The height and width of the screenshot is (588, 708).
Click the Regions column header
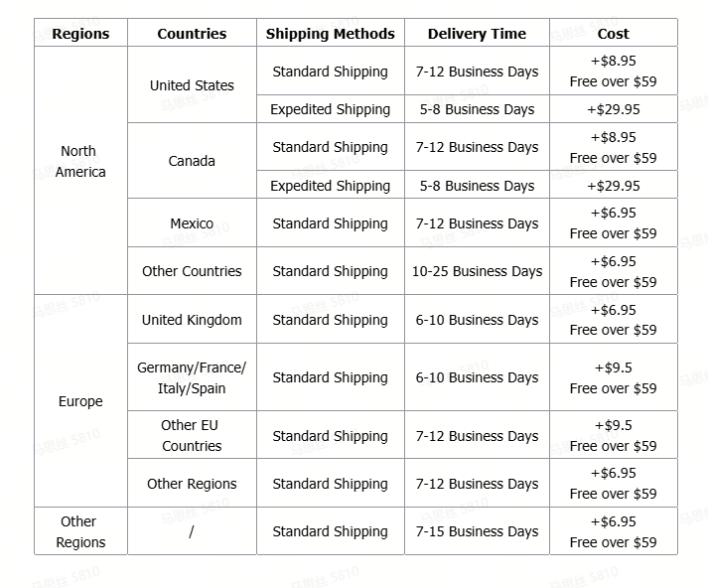coord(80,34)
